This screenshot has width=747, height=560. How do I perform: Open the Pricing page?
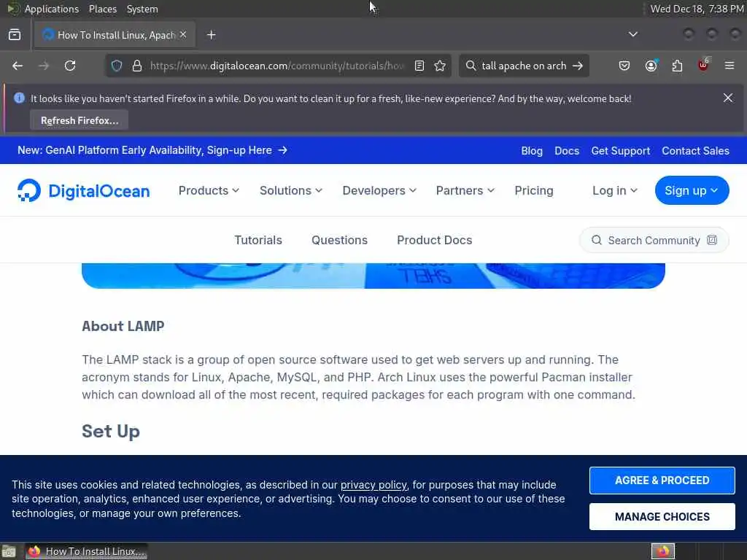pos(534,190)
